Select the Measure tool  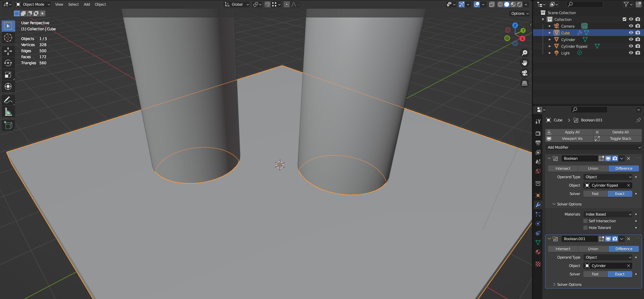pyautogui.click(x=8, y=112)
